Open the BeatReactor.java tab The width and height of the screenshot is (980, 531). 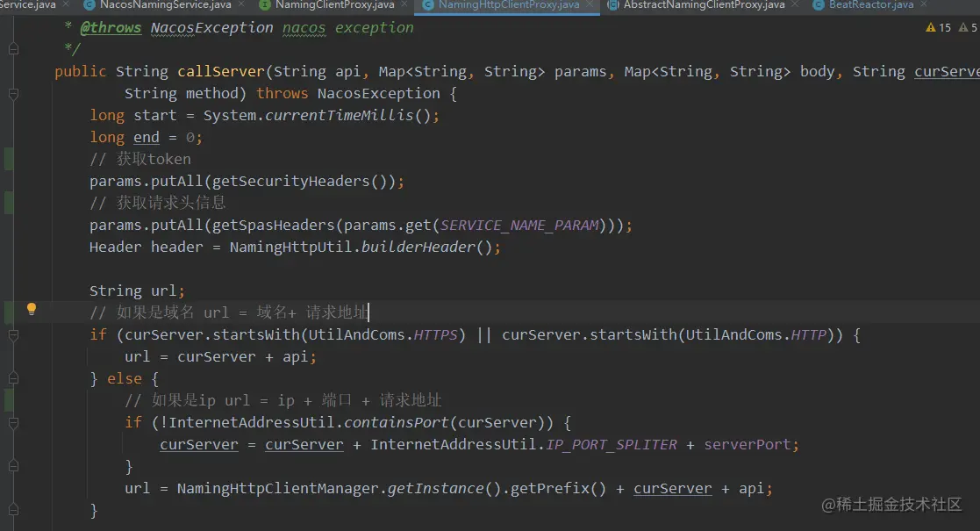tap(870, 5)
